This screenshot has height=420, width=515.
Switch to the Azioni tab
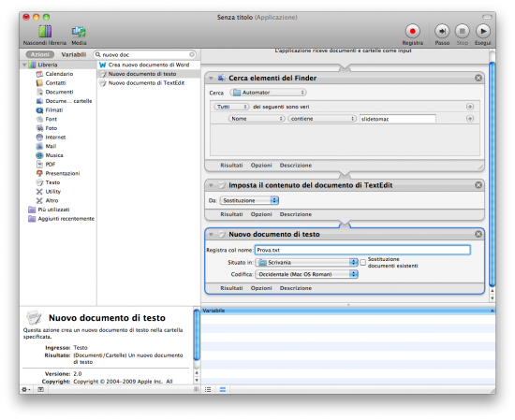pos(39,54)
